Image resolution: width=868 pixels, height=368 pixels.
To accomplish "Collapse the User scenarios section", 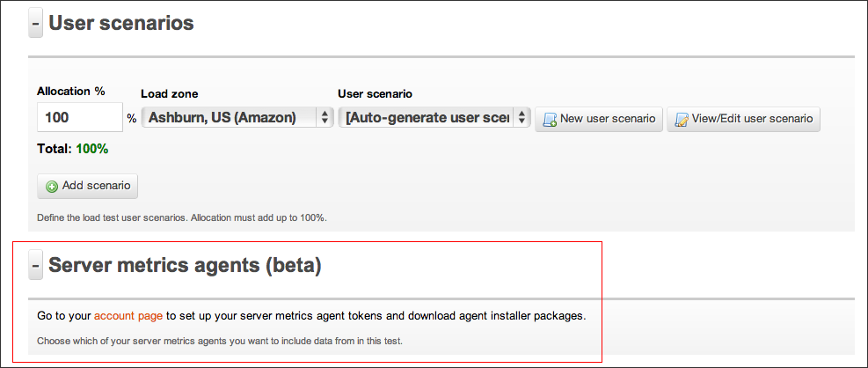I will coord(36,23).
